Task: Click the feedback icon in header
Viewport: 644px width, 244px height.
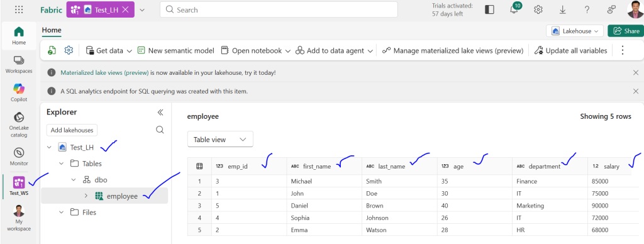Action: pyautogui.click(x=611, y=9)
